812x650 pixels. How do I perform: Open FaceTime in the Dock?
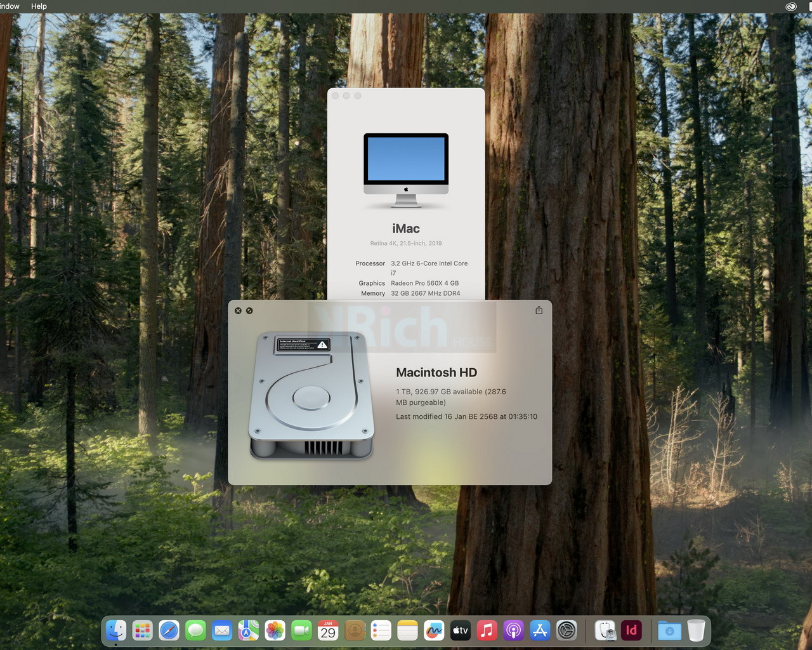pyautogui.click(x=301, y=630)
